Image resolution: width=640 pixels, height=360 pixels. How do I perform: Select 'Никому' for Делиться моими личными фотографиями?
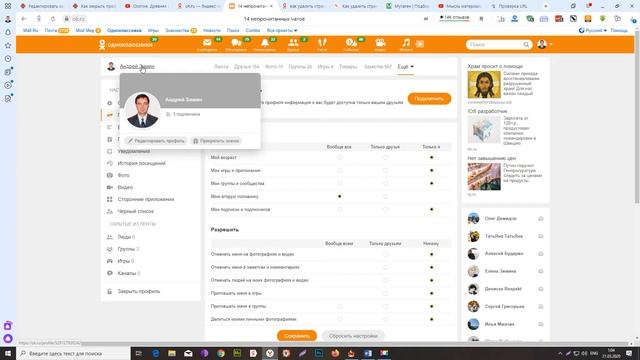[x=431, y=319]
